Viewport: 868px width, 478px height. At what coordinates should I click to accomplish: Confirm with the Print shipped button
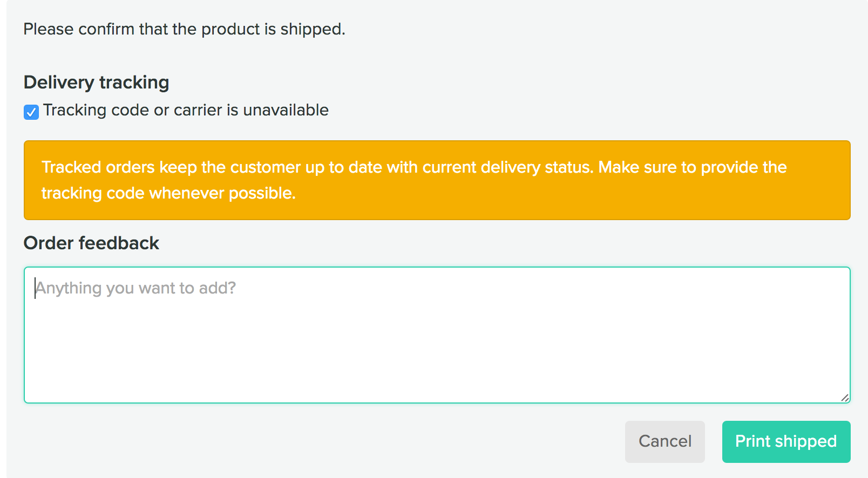[786, 441]
